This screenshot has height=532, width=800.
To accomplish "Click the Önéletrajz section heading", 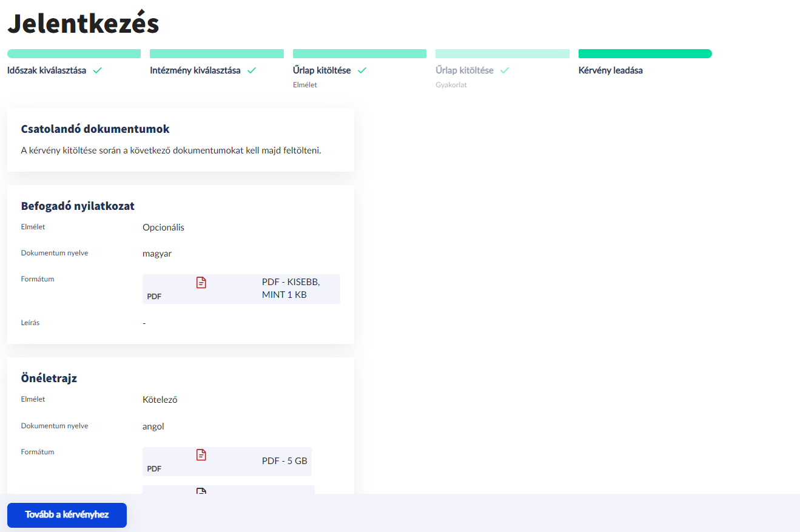I will (x=49, y=378).
